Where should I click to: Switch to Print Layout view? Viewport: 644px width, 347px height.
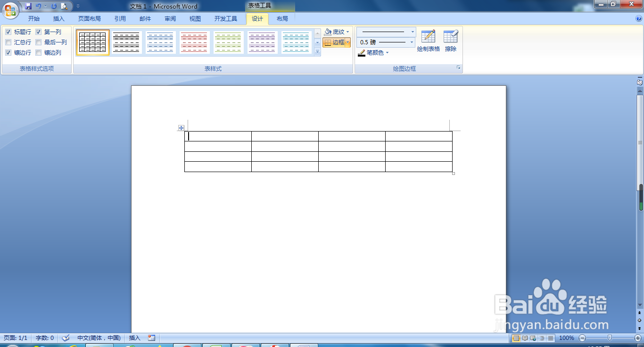516,338
